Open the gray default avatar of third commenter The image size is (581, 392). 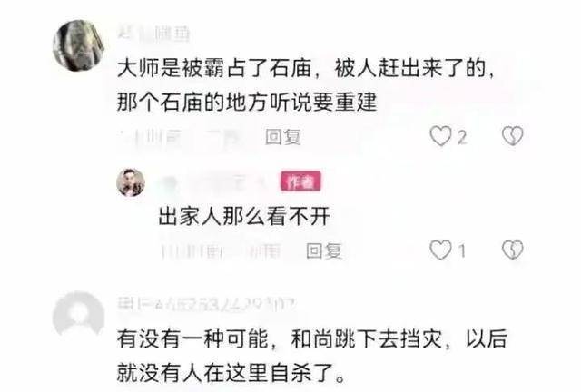79,318
